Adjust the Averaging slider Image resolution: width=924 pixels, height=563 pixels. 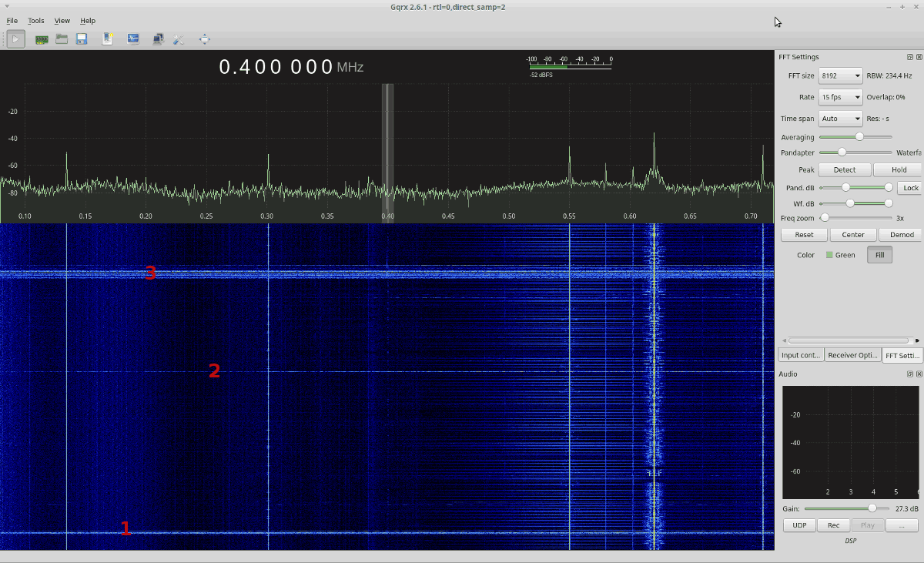point(855,137)
